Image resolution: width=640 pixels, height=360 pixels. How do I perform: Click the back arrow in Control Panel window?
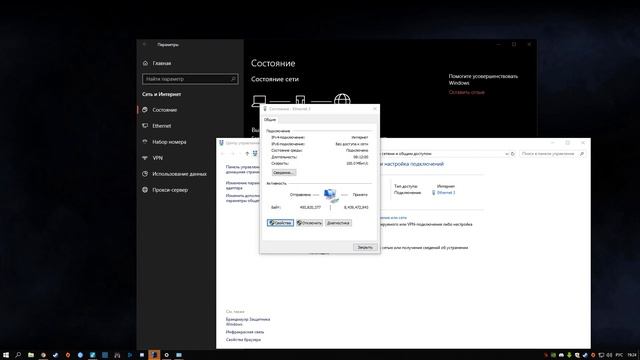pos(223,153)
